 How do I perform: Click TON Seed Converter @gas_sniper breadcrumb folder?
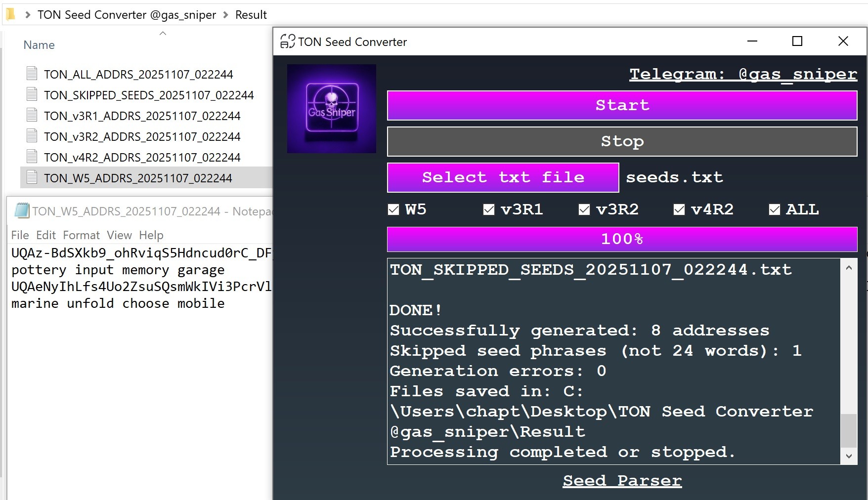127,15
